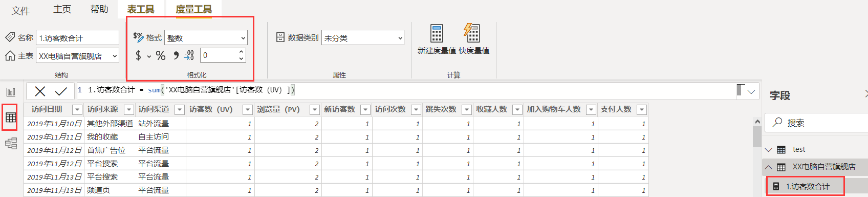Expand the currency dropdown arrow
Viewport: 868px width, 197px height.
tap(149, 56)
